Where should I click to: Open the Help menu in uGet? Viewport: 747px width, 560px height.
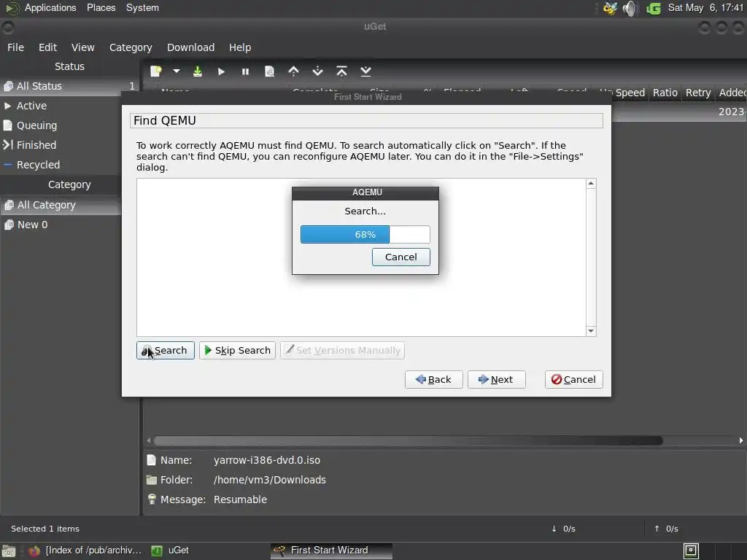point(239,47)
